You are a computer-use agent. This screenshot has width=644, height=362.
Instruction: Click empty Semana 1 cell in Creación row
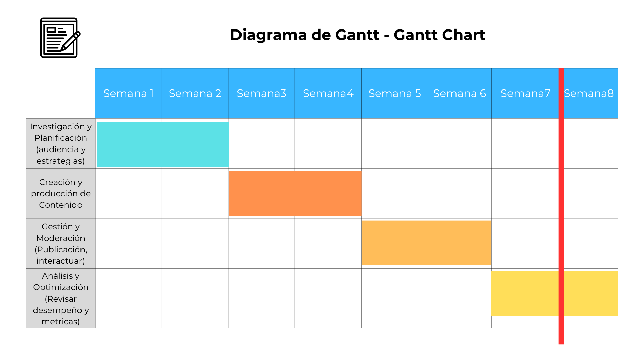click(x=128, y=193)
